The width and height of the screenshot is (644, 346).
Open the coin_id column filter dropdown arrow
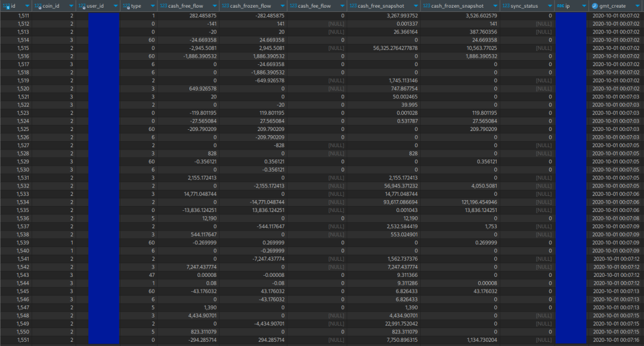click(72, 6)
